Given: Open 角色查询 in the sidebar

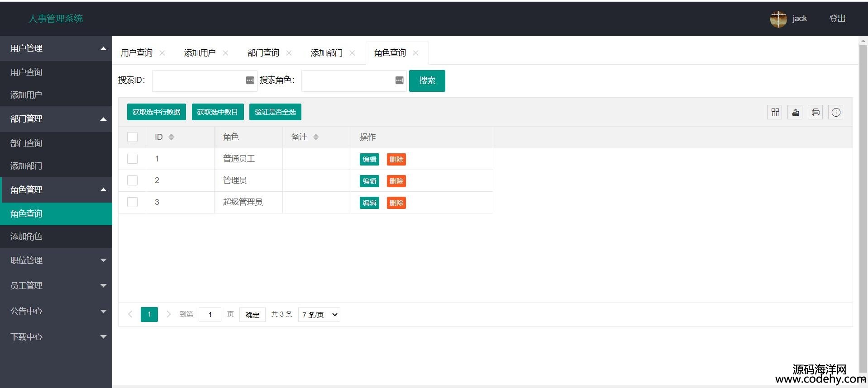Looking at the screenshot, I should coord(56,214).
